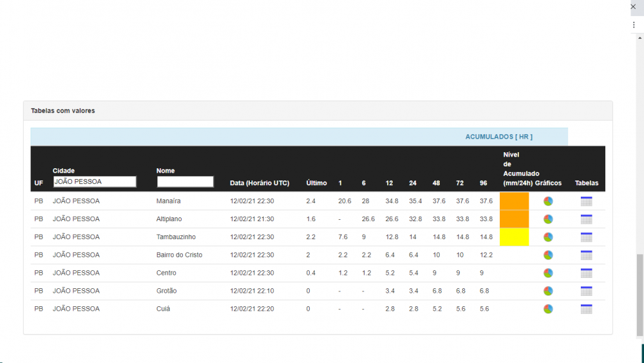Click the yellow accumulation level cell for Tambauzinho

(514, 237)
